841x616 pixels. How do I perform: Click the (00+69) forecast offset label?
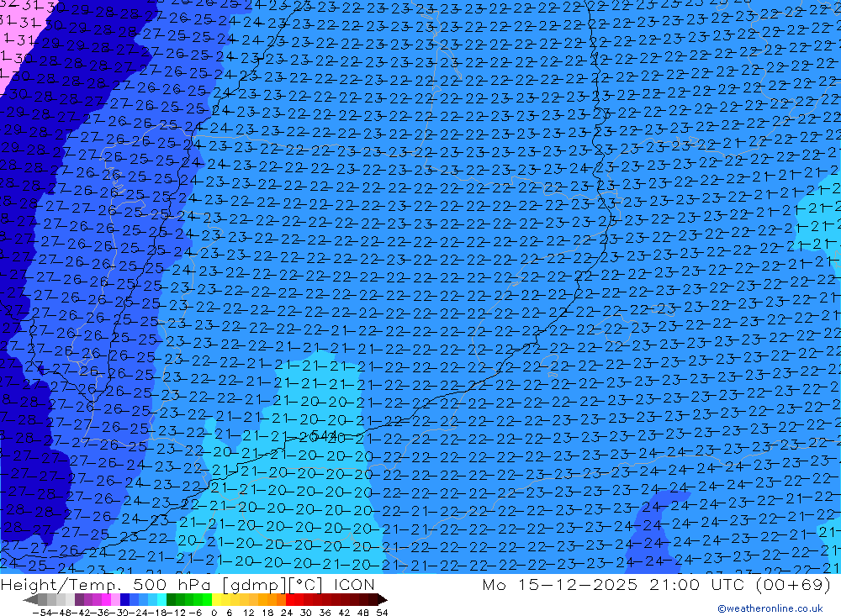pos(793,584)
